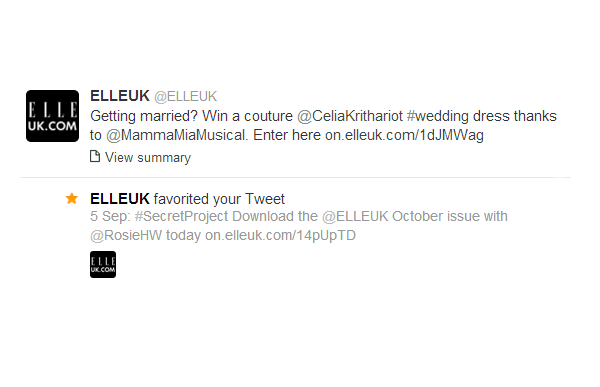Open the @RosieHW mention

pos(126,235)
